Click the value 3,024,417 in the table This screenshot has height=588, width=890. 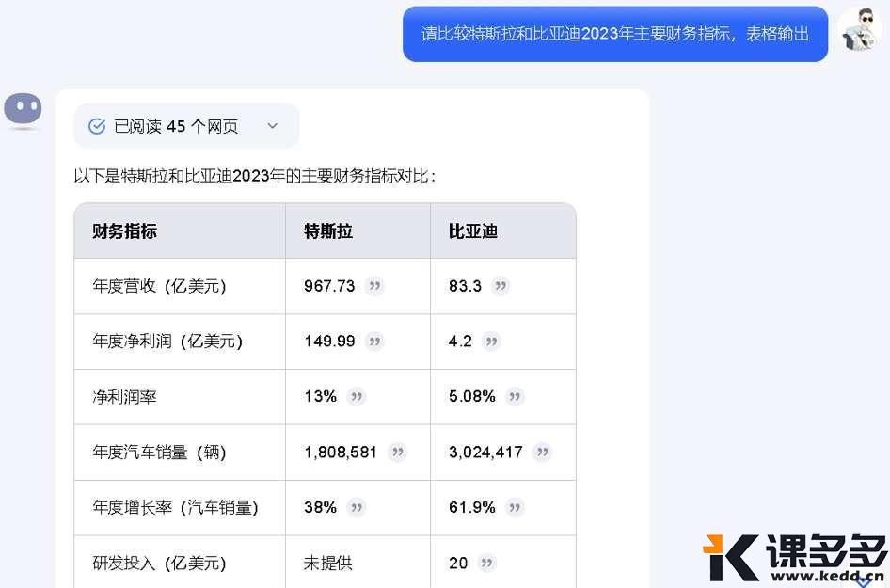[485, 453]
